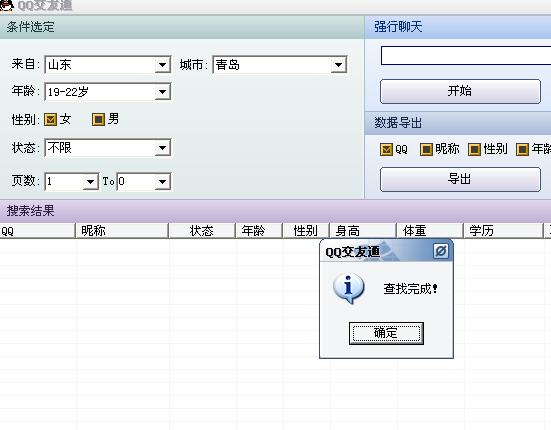
Task: Sort by 年龄 column header in results
Action: pyautogui.click(x=259, y=231)
